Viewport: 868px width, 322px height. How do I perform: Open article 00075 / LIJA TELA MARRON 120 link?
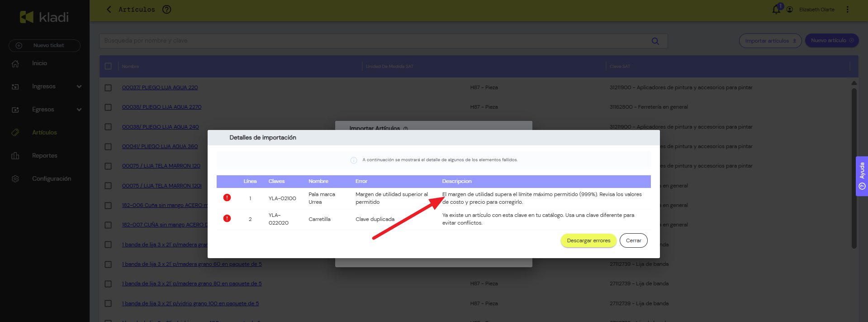[x=161, y=166]
